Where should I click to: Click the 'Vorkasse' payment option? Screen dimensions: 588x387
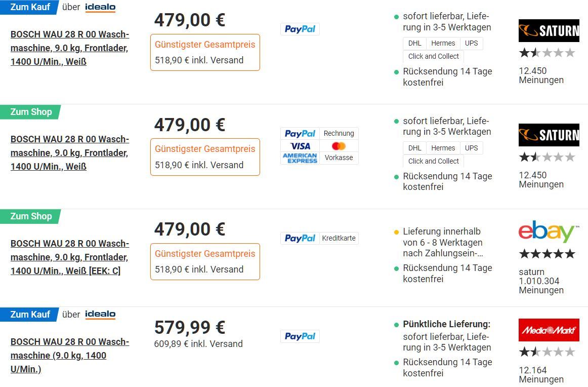(x=339, y=158)
